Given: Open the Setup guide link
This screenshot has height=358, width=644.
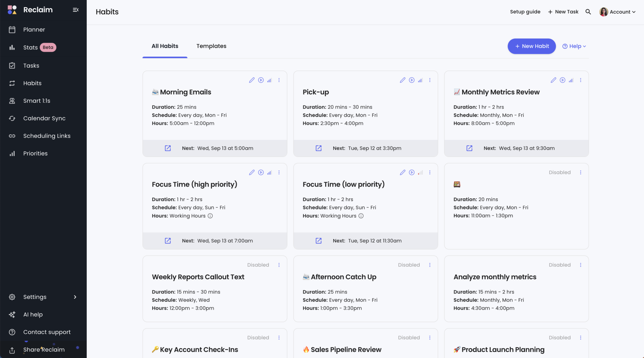Looking at the screenshot, I should coord(525,12).
